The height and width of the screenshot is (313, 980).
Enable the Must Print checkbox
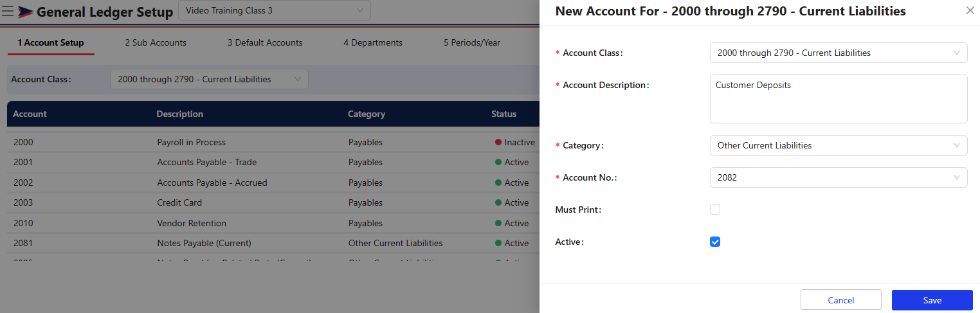point(715,210)
